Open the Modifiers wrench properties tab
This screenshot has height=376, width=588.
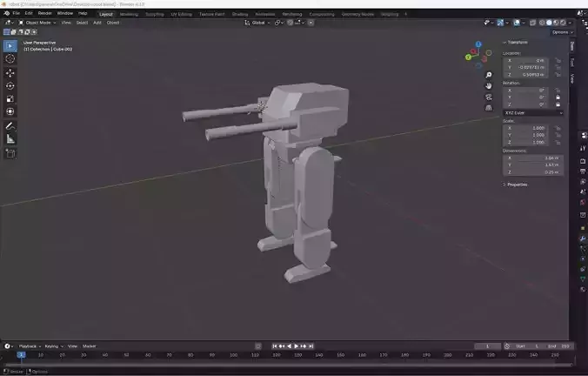[x=583, y=238]
